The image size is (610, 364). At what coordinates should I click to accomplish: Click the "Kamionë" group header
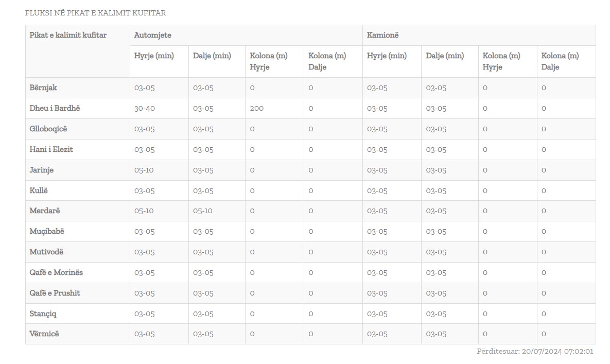coord(382,35)
